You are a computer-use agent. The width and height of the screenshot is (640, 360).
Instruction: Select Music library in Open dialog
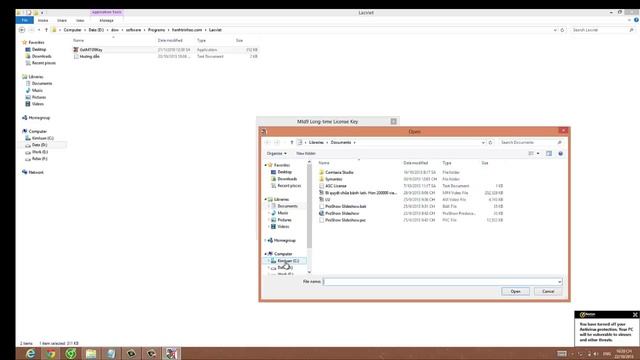pyautogui.click(x=283, y=213)
